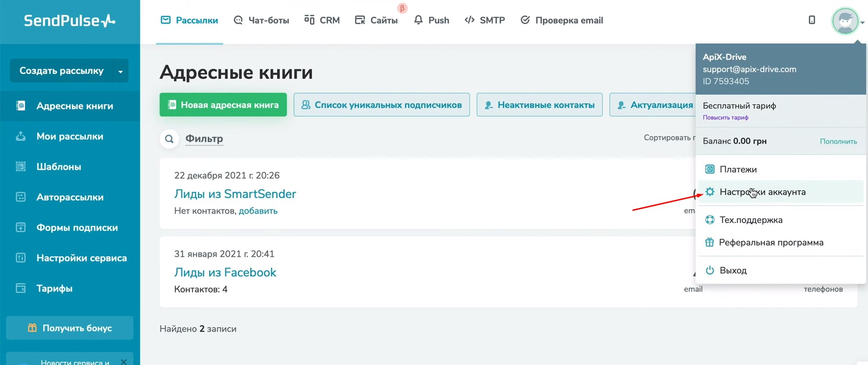The height and width of the screenshot is (365, 868).
Task: Open Авторассылки in the sidebar
Action: tap(69, 197)
